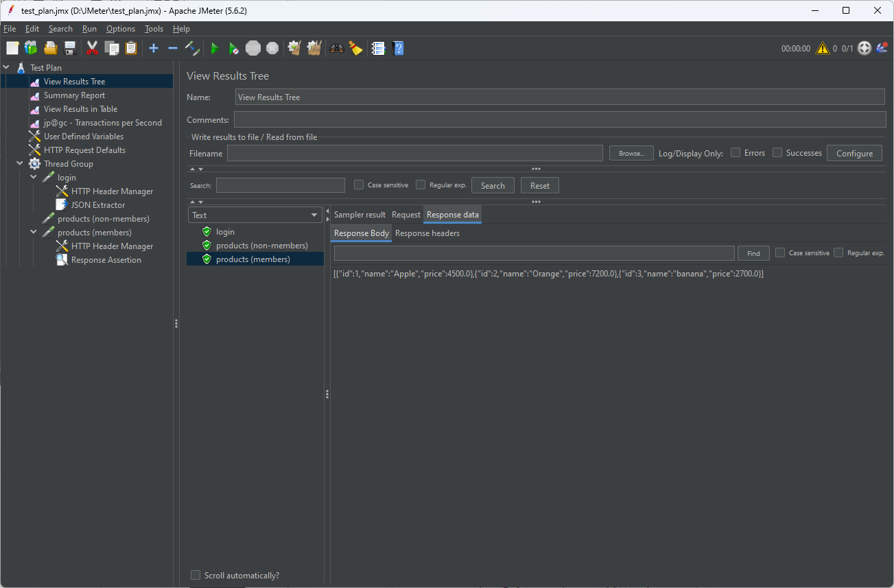894x588 pixels.
Task: Click the Configure button
Action: (x=854, y=153)
